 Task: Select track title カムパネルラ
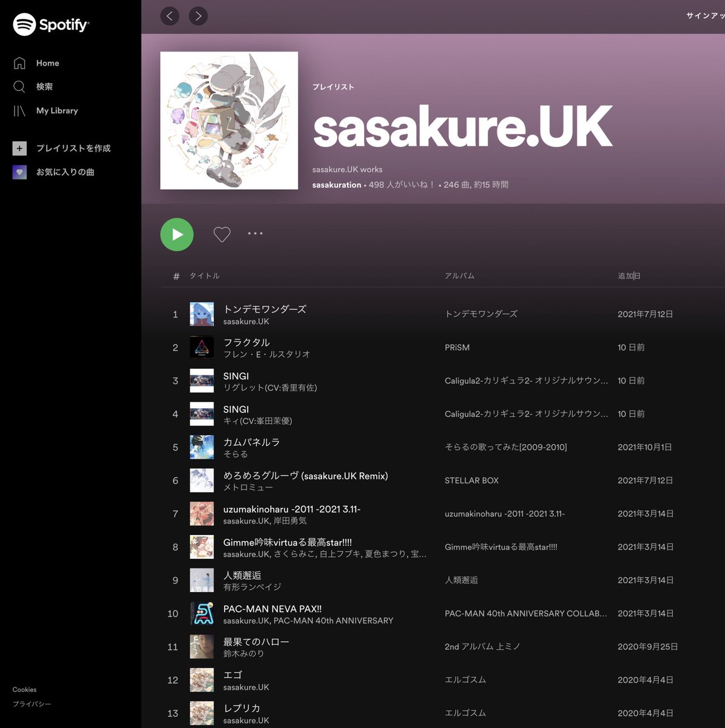[251, 442]
